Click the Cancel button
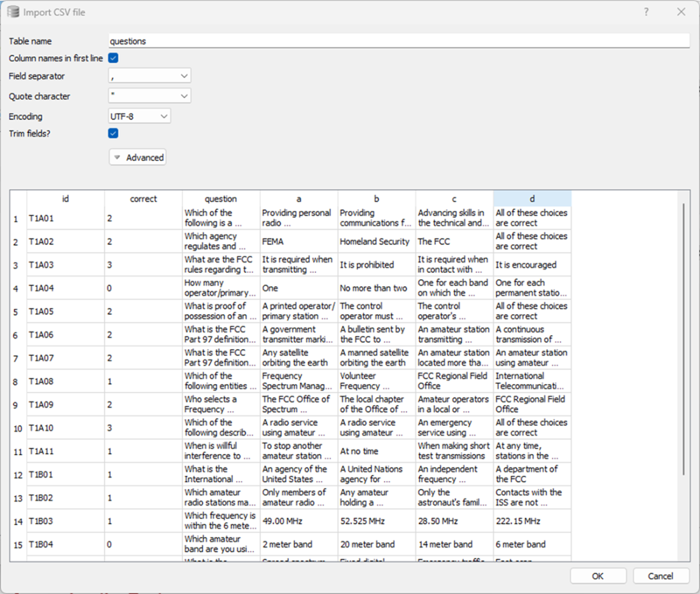The width and height of the screenshot is (700, 594). pyautogui.click(x=661, y=576)
